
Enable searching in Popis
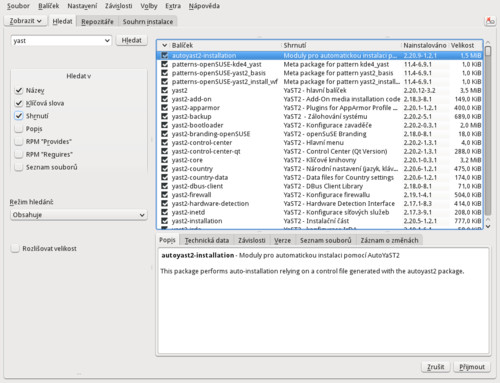point(19,129)
